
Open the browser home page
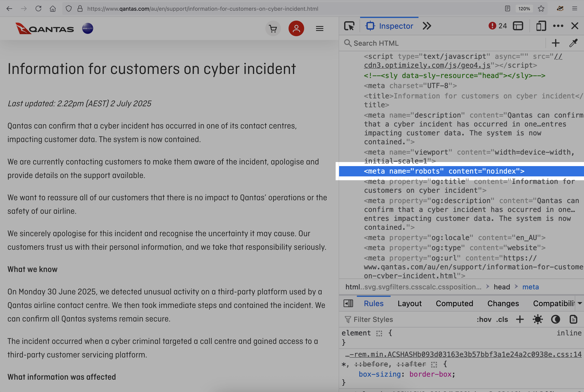click(53, 9)
